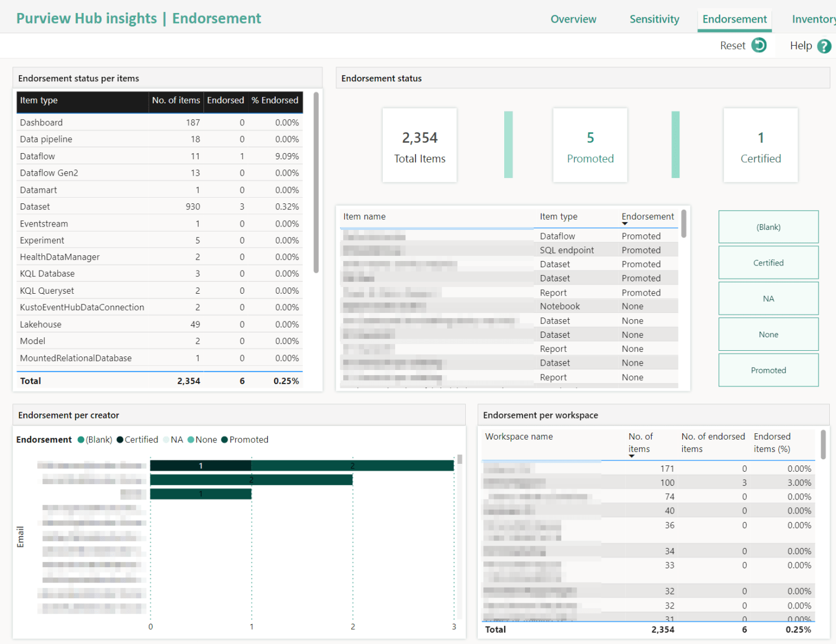Click the Reset circular arrow icon
The height and width of the screenshot is (644, 836).
point(760,45)
